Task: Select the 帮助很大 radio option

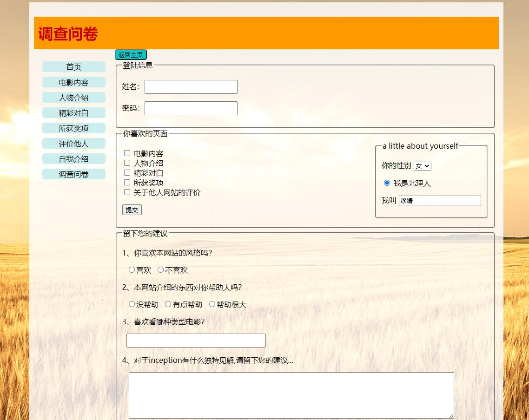Action: click(212, 304)
